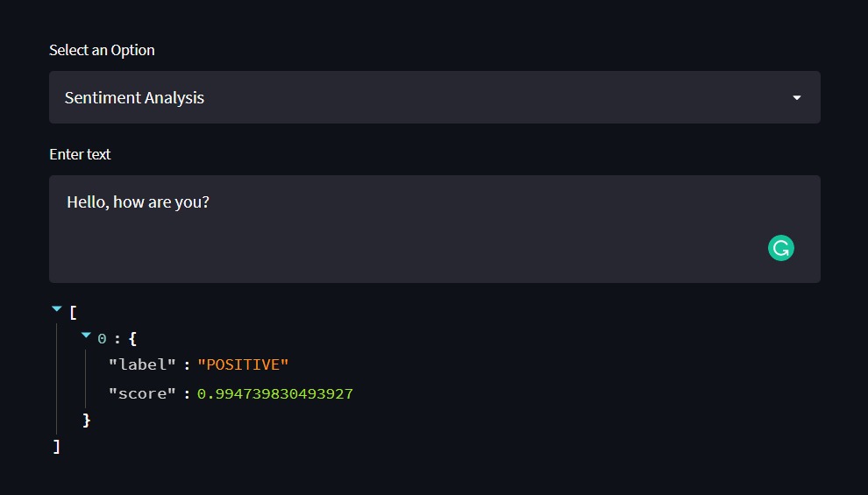The height and width of the screenshot is (495, 868).
Task: Click the closing square bracket
Action: pyautogui.click(x=56, y=446)
